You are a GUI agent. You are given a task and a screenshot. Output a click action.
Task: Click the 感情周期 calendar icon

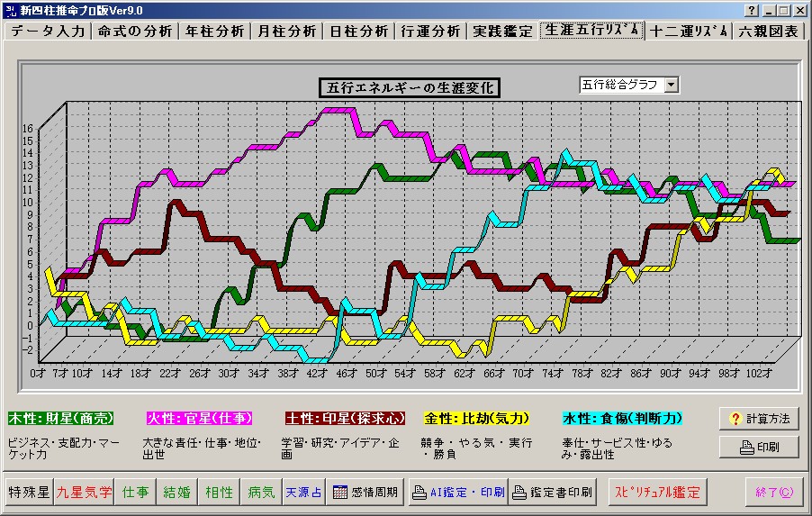[x=339, y=492]
